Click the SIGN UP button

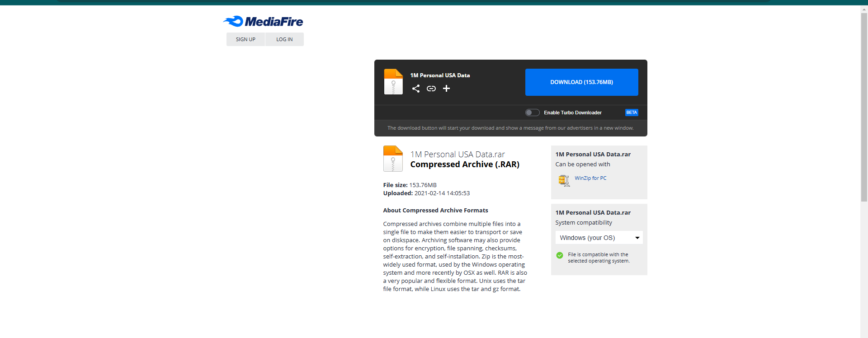(x=245, y=39)
